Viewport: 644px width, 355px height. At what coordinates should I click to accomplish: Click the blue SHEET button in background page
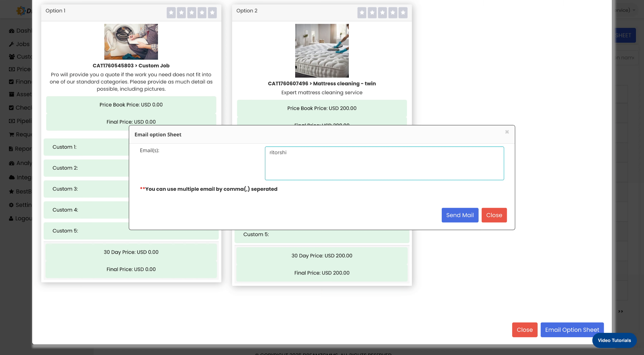click(624, 35)
